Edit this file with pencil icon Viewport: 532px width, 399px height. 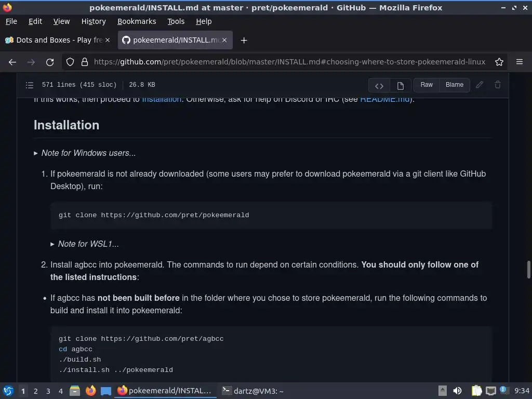click(x=479, y=85)
